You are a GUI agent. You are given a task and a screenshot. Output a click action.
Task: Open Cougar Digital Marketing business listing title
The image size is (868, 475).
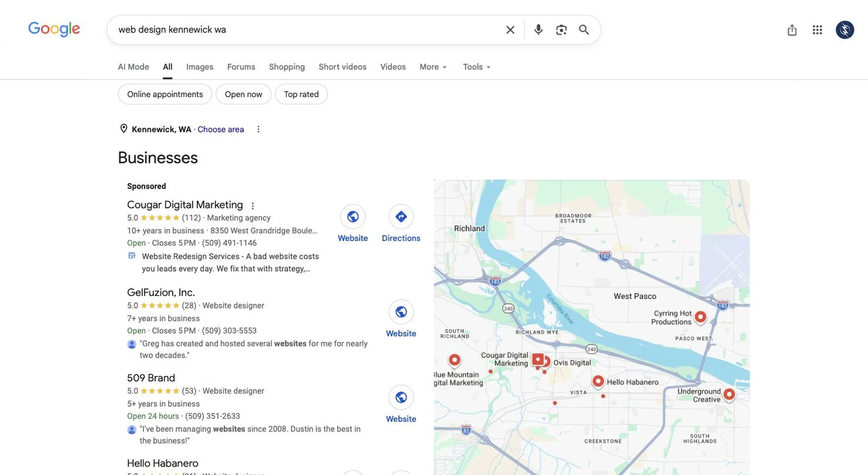click(185, 205)
